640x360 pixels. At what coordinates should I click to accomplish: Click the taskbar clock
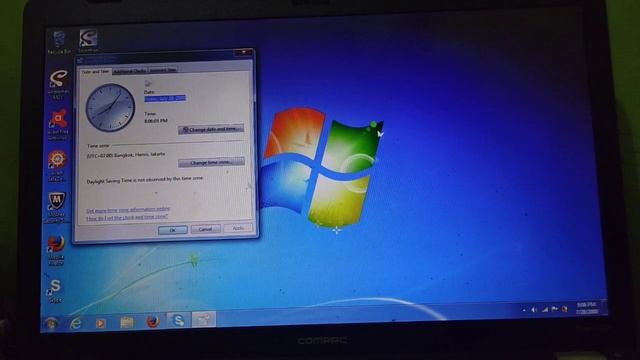coord(587,308)
